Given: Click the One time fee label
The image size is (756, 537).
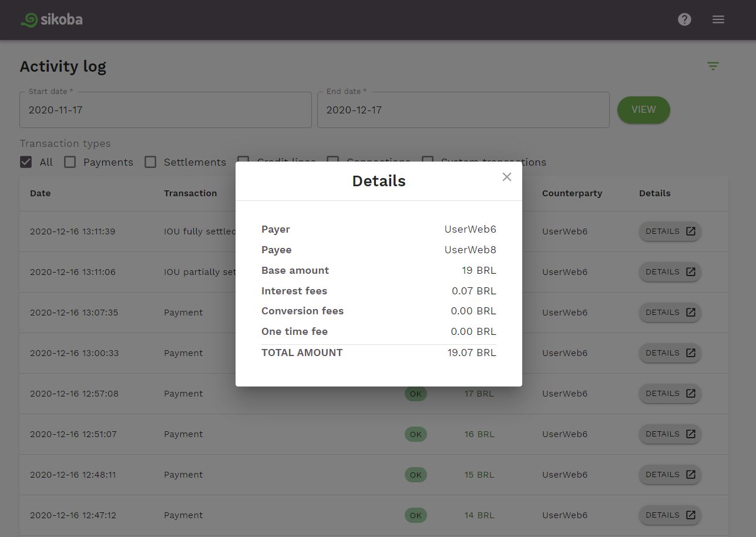Looking at the screenshot, I should tap(294, 331).
